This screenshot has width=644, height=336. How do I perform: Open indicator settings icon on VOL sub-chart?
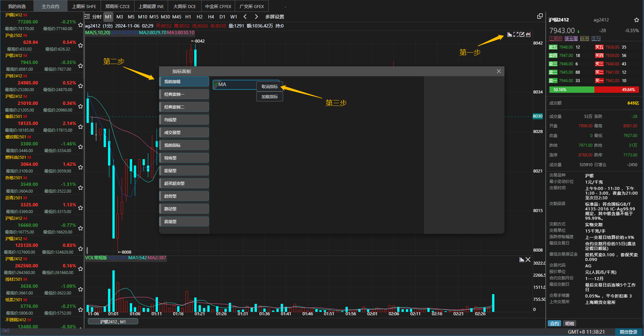[522, 260]
